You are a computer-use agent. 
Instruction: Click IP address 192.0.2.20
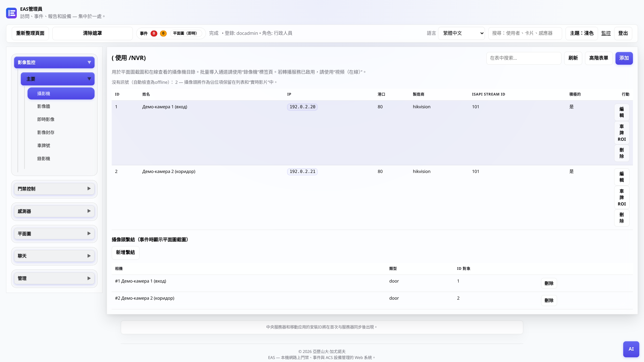pos(302,107)
